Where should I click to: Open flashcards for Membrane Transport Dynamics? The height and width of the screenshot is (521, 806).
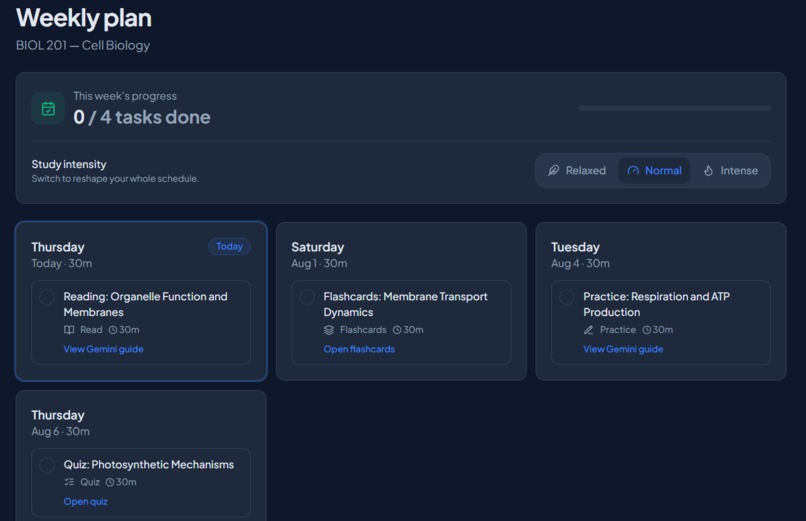coord(359,349)
